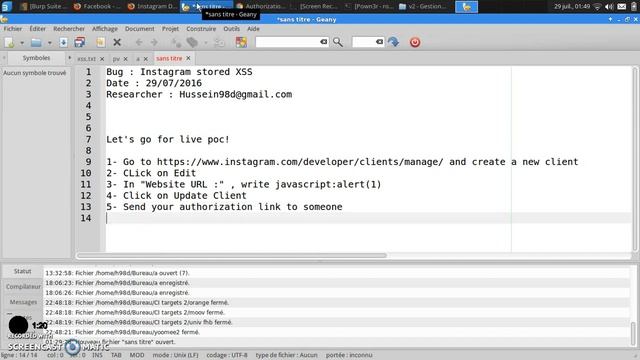
Task: Expand the recent files dropdown arrow
Action: (49, 42)
